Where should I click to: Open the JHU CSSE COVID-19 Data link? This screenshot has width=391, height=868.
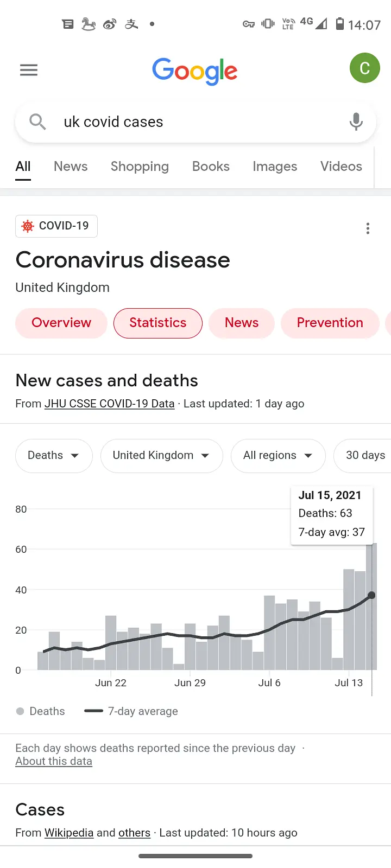point(110,404)
